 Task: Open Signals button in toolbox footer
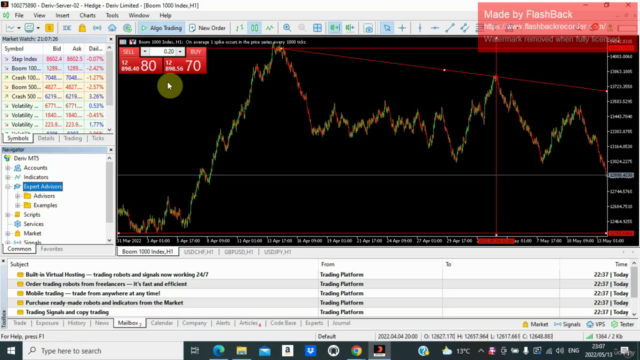click(567, 324)
